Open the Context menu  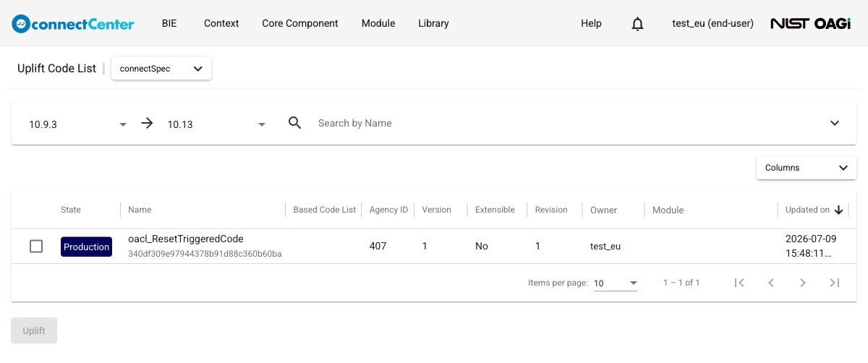221,23
